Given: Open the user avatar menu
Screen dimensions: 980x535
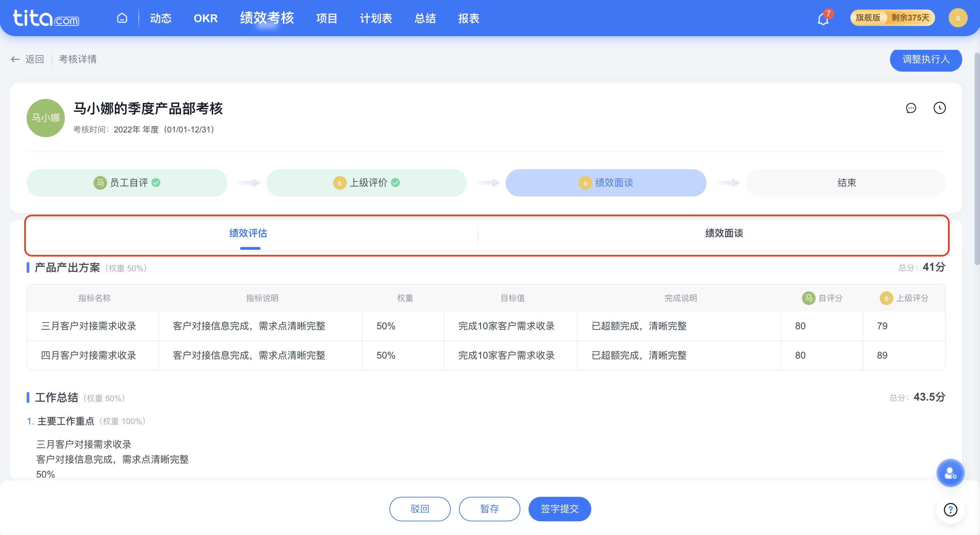Looking at the screenshot, I should [957, 18].
